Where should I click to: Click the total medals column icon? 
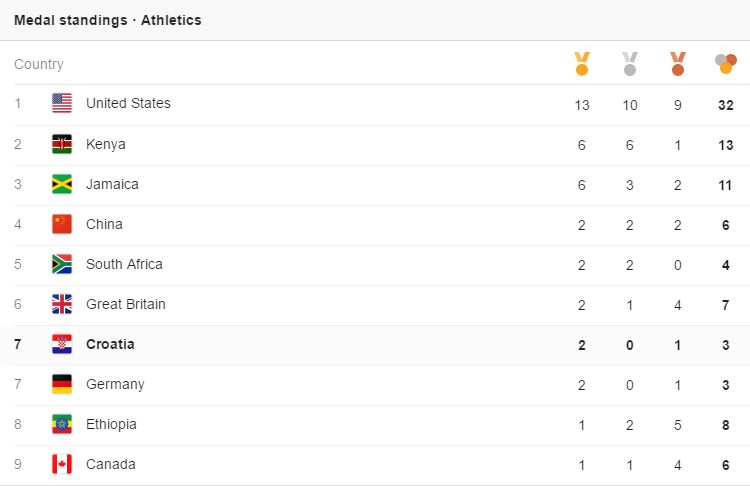726,64
